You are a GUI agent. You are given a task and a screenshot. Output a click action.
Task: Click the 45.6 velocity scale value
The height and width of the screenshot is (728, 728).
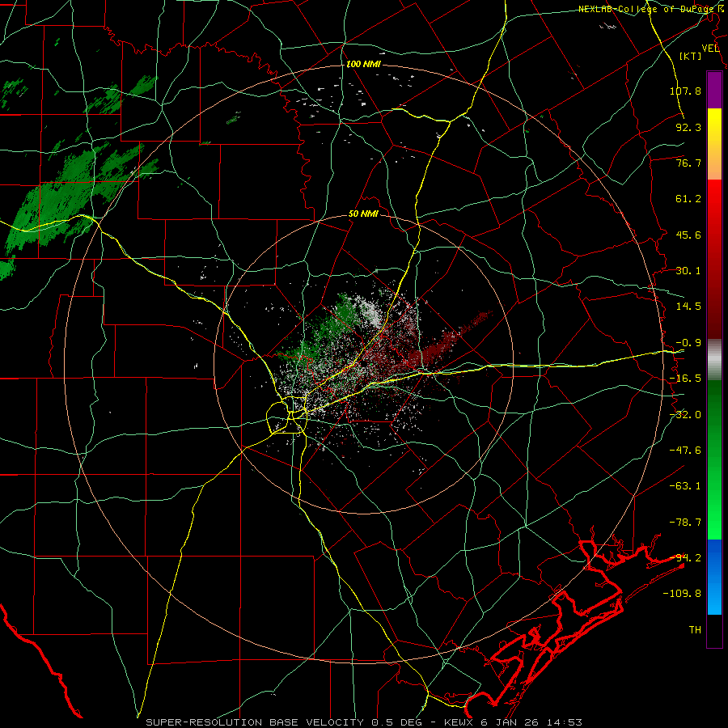coord(688,235)
